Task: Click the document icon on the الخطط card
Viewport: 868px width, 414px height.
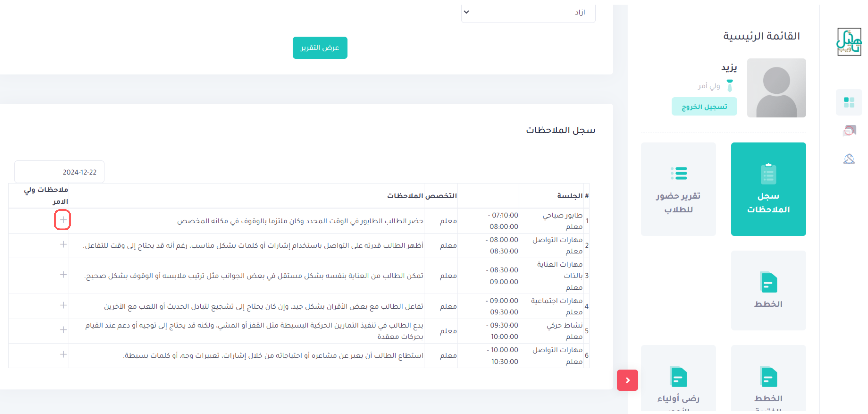Action: coord(769,282)
